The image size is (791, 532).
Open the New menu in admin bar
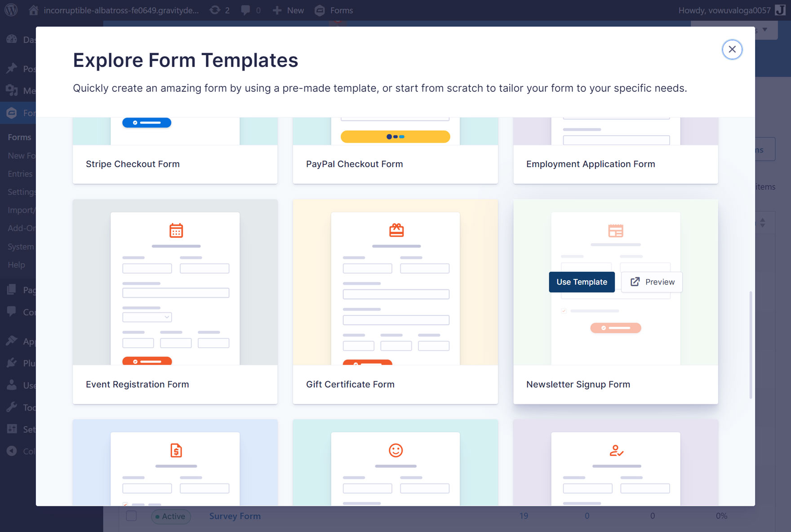point(288,10)
